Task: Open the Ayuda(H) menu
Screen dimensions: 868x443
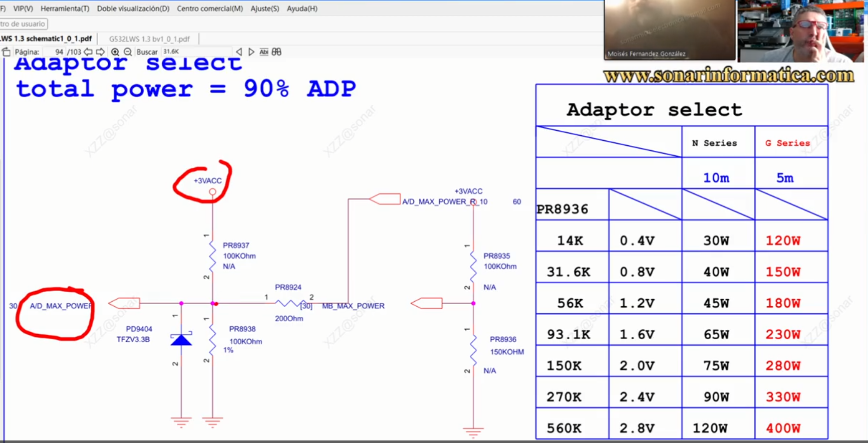Action: 302,9
